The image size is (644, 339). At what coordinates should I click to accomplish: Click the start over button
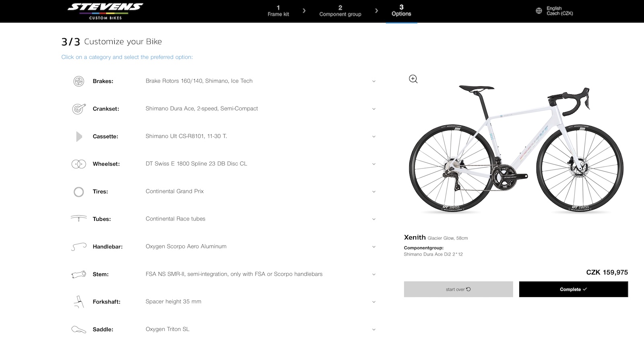click(458, 289)
